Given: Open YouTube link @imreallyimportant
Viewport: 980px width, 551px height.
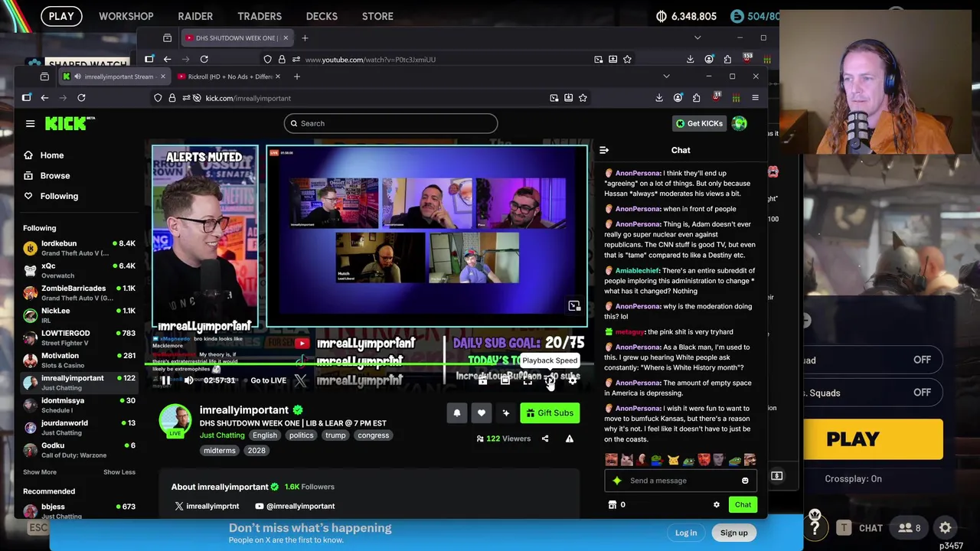Looking at the screenshot, I should coord(295,506).
